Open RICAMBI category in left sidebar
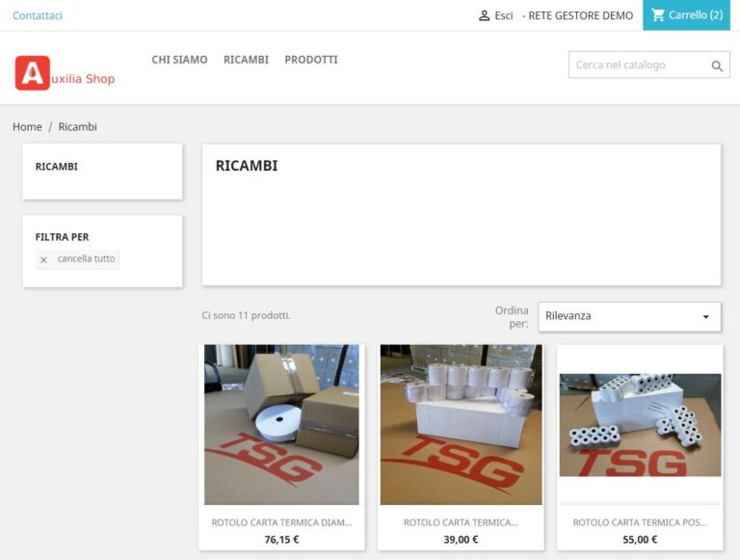 [57, 167]
